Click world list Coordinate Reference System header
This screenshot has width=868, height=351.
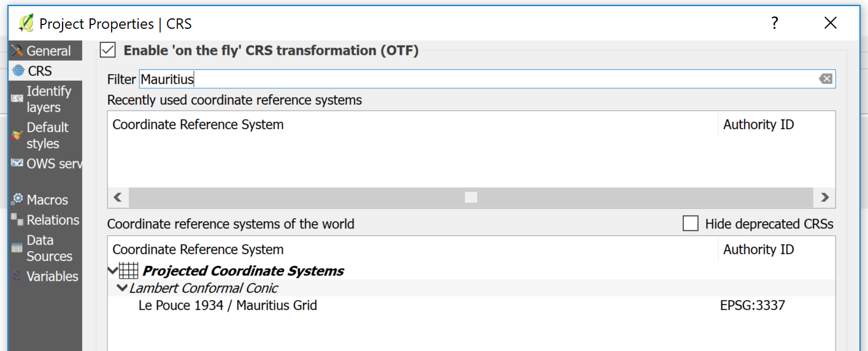click(412, 249)
